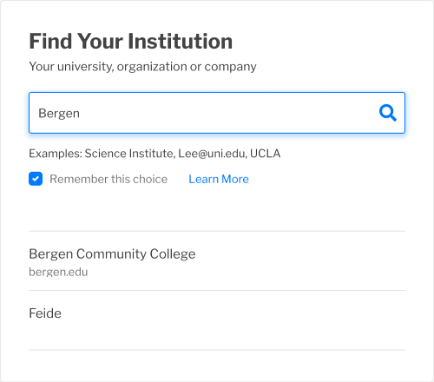Click the 'UCLA' example text
434x382 pixels.
point(265,153)
